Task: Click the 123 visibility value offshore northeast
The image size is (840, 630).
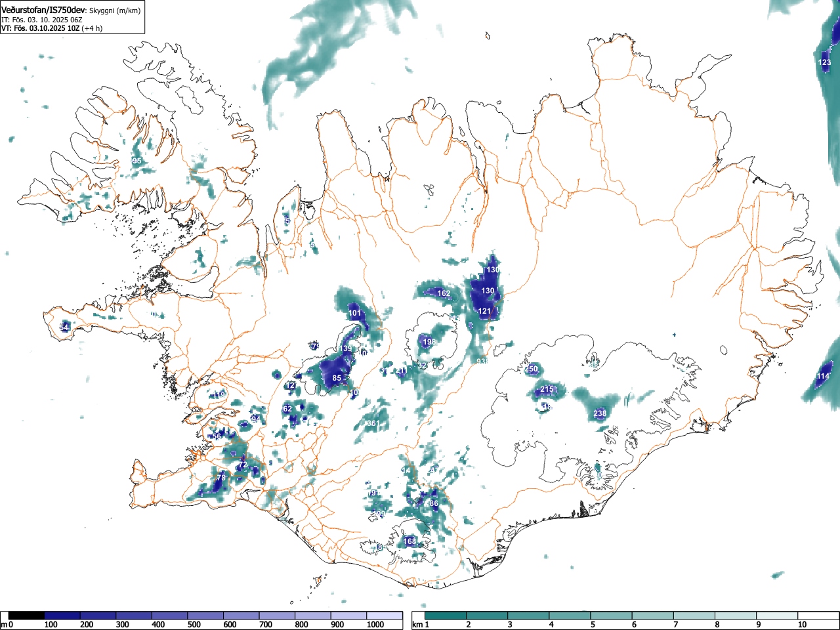Action: tap(825, 63)
